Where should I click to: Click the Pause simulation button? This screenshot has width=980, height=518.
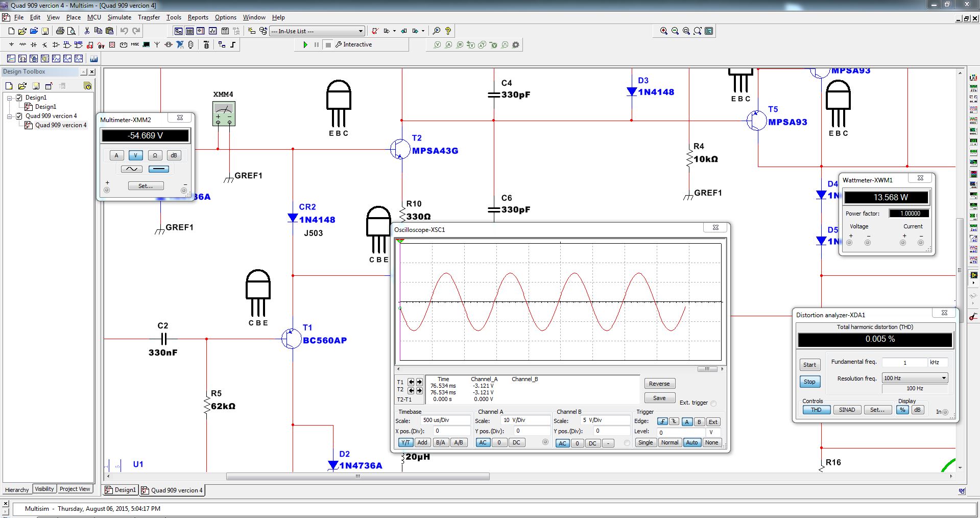[317, 45]
